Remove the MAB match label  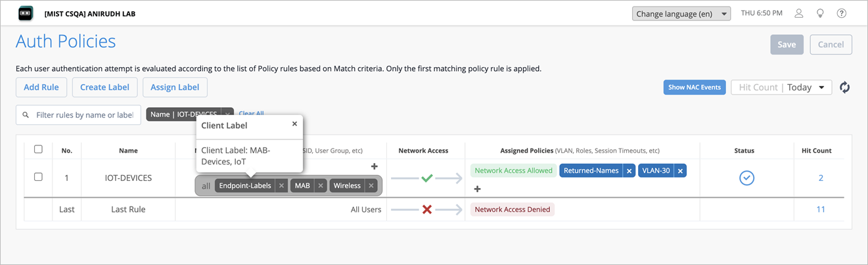tap(321, 186)
